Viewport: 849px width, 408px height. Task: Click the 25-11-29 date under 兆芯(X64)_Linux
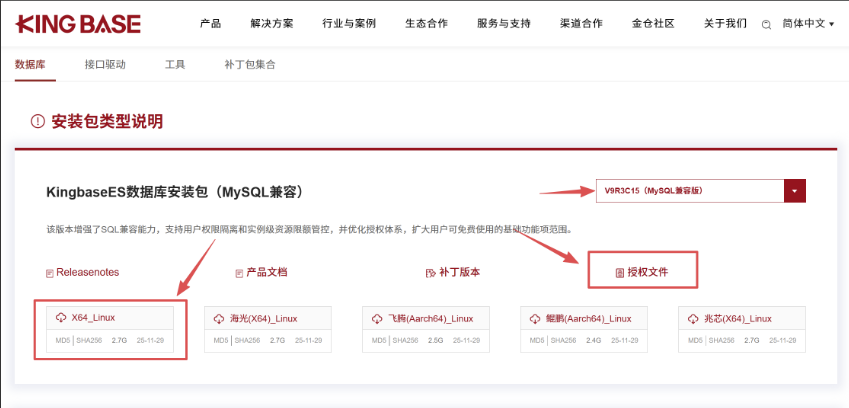tap(782, 341)
